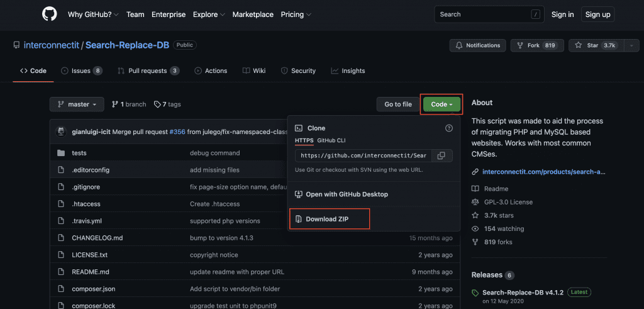The width and height of the screenshot is (644, 309).
Task: Open the 'copyright notice' commit message
Action: (x=214, y=255)
